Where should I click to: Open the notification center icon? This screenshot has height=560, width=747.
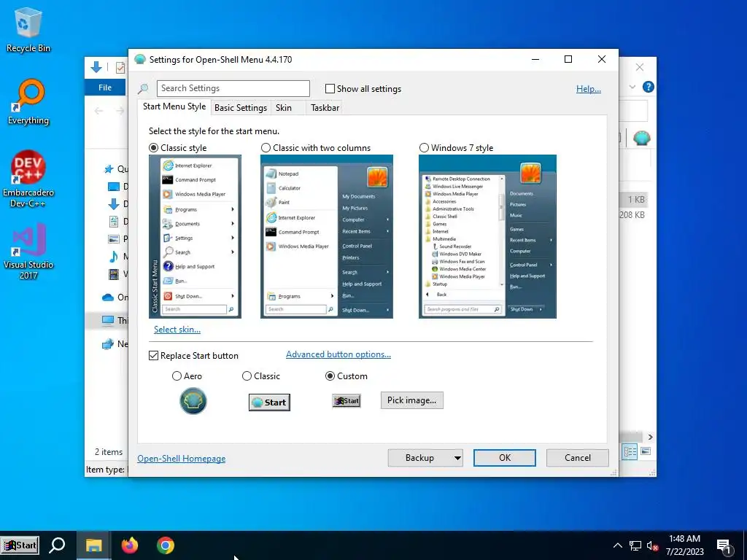(x=724, y=547)
